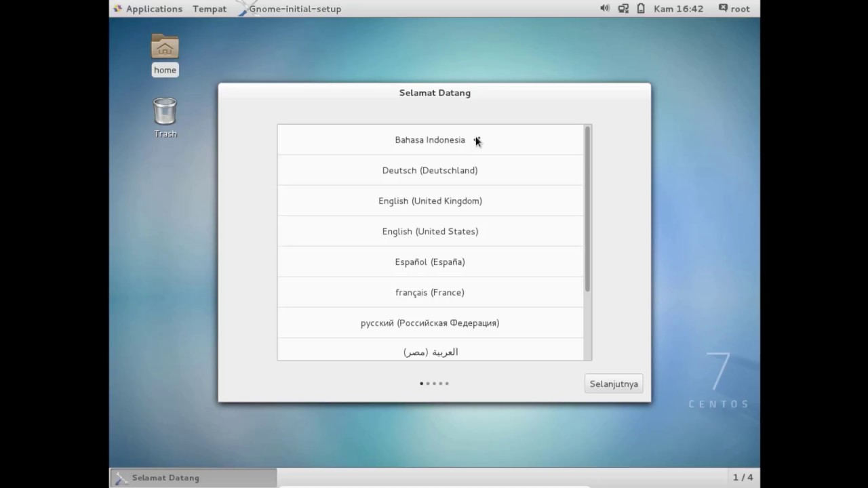Open the Kam 16:42 clock calendar
This screenshot has width=868, height=488.
click(678, 9)
